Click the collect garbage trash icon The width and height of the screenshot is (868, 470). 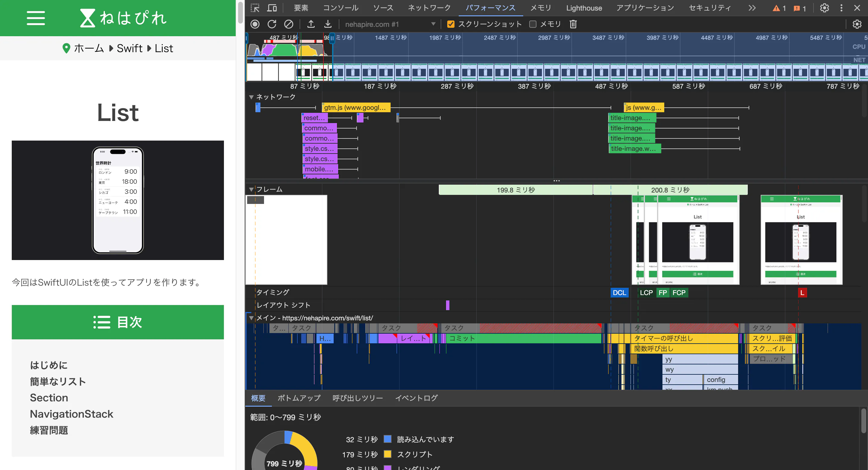(x=573, y=24)
